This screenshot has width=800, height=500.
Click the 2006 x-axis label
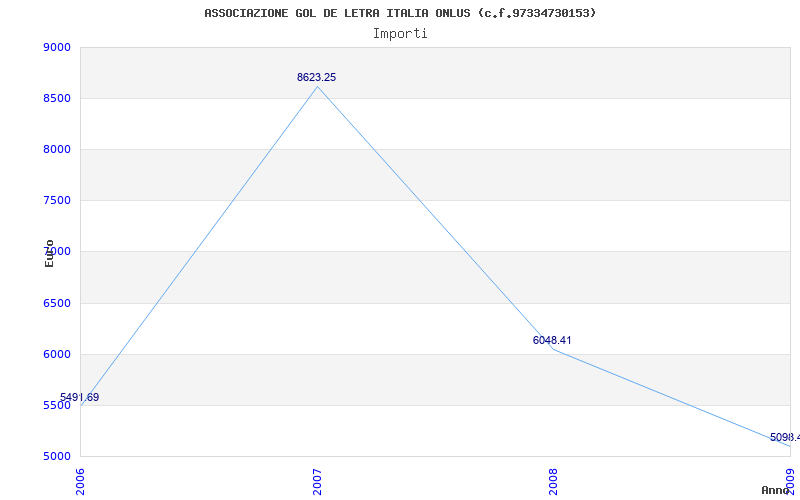pyautogui.click(x=81, y=482)
